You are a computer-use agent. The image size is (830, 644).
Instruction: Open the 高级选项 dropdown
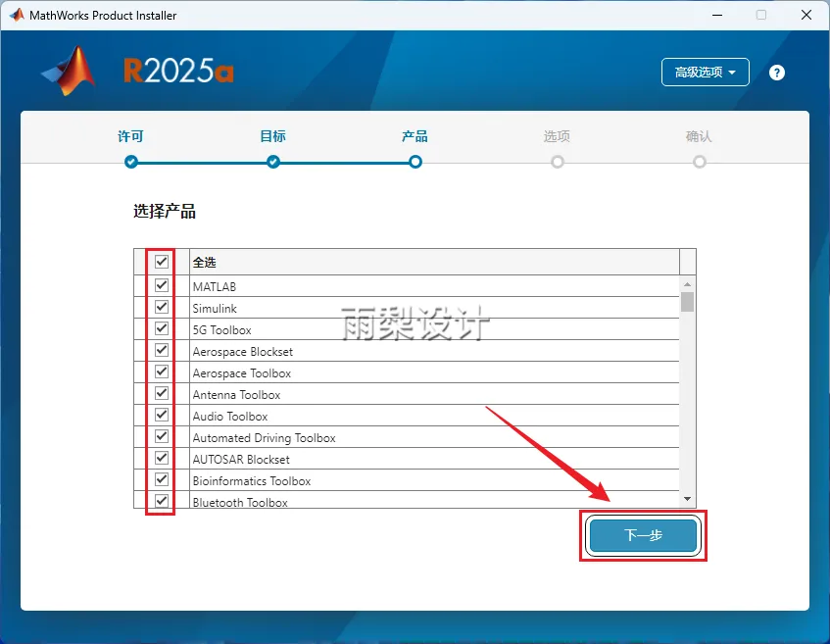[706, 72]
